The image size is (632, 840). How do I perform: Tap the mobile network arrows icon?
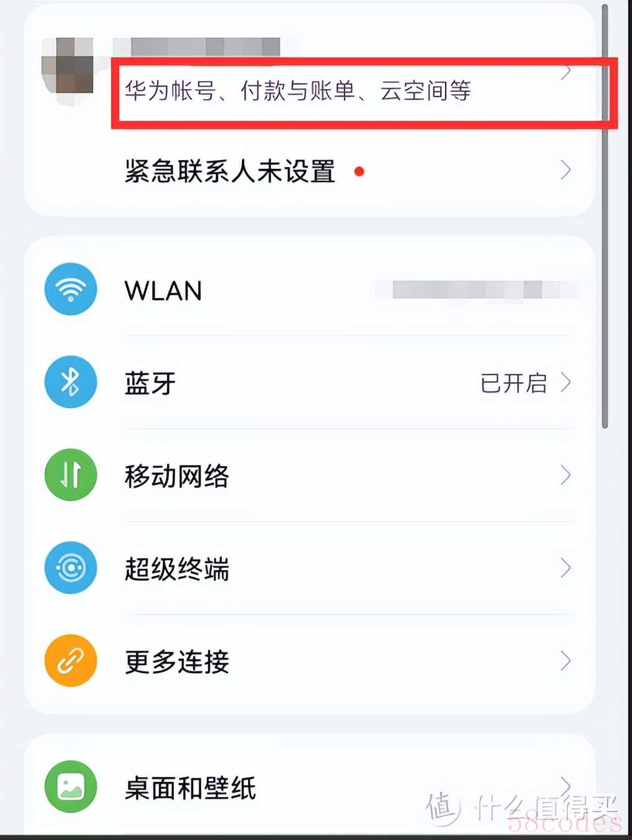[x=70, y=475]
